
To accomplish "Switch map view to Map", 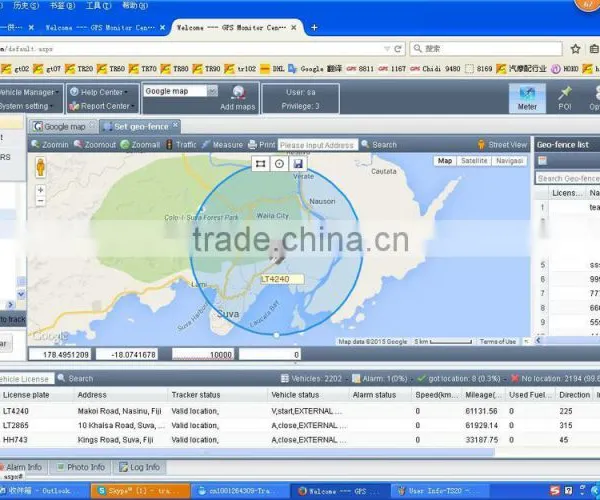I will point(445,161).
